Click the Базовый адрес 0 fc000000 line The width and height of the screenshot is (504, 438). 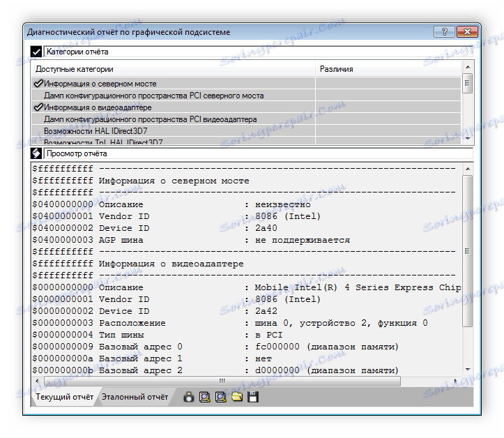(215, 347)
